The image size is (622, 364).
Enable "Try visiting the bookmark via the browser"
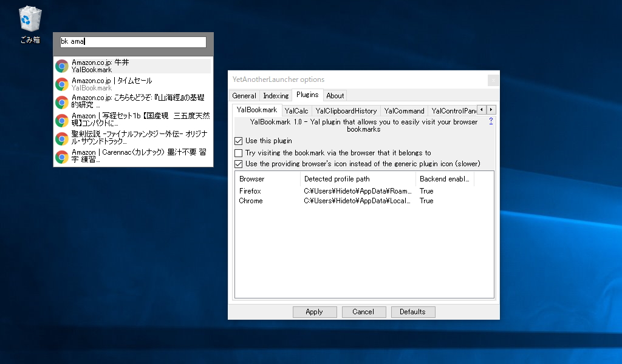[x=239, y=153]
